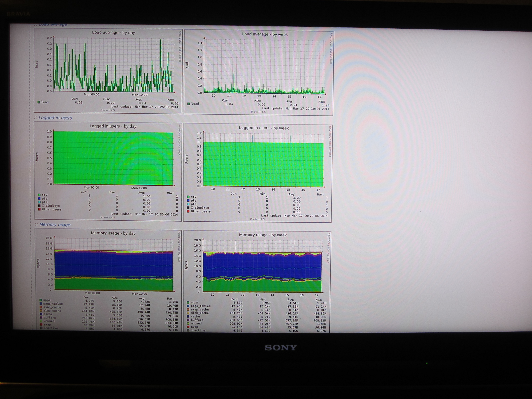Image resolution: width=532 pixels, height=399 pixels.
Task: Click the swap swatch in the weekly memory legend
Action: click(188, 327)
